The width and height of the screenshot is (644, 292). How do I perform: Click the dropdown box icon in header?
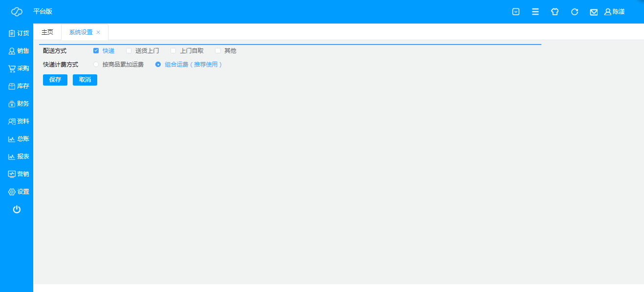[x=515, y=12]
